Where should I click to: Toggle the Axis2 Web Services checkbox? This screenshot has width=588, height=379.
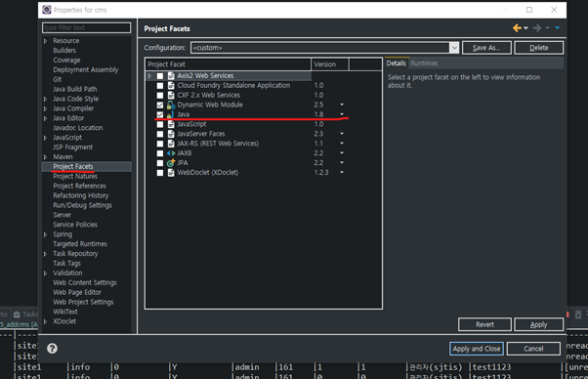[160, 76]
